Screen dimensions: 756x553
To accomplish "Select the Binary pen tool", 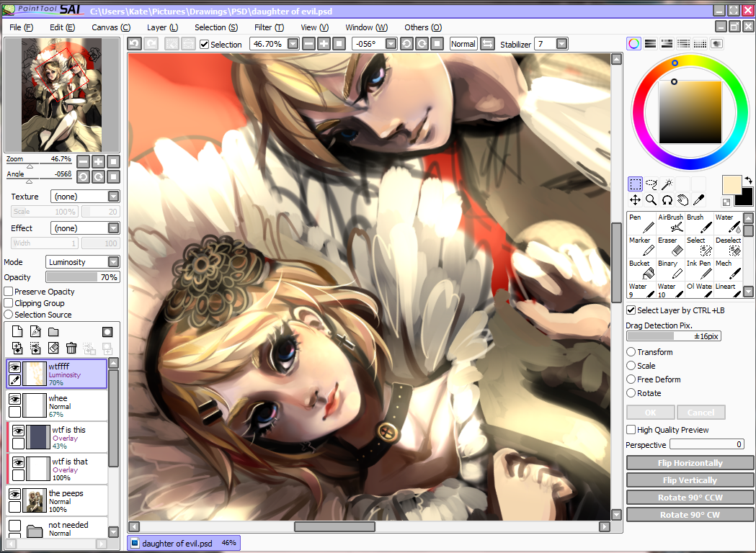I will [x=670, y=269].
